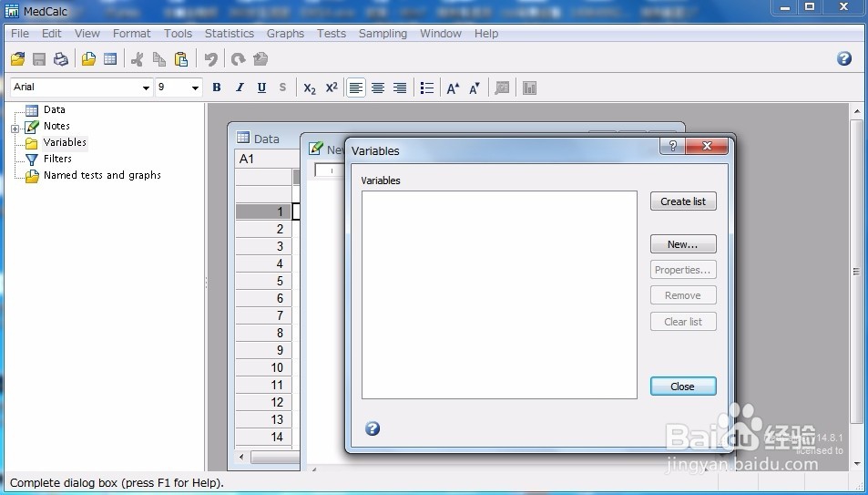
Task: Open Help from the top-right question icon
Action: 844,58
